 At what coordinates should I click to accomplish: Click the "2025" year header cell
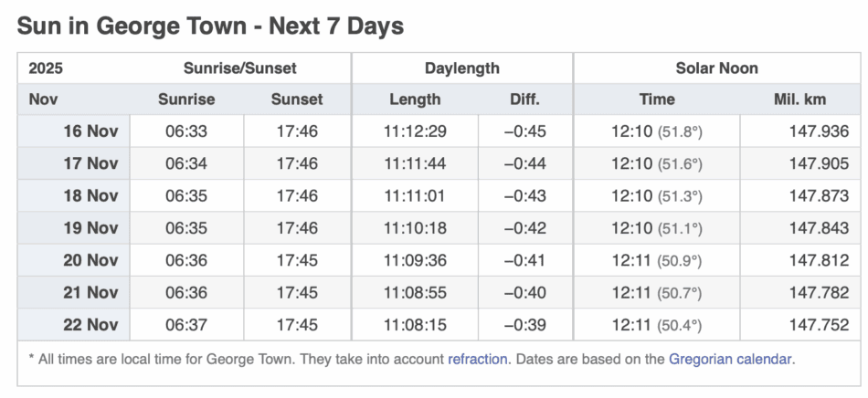[46, 68]
